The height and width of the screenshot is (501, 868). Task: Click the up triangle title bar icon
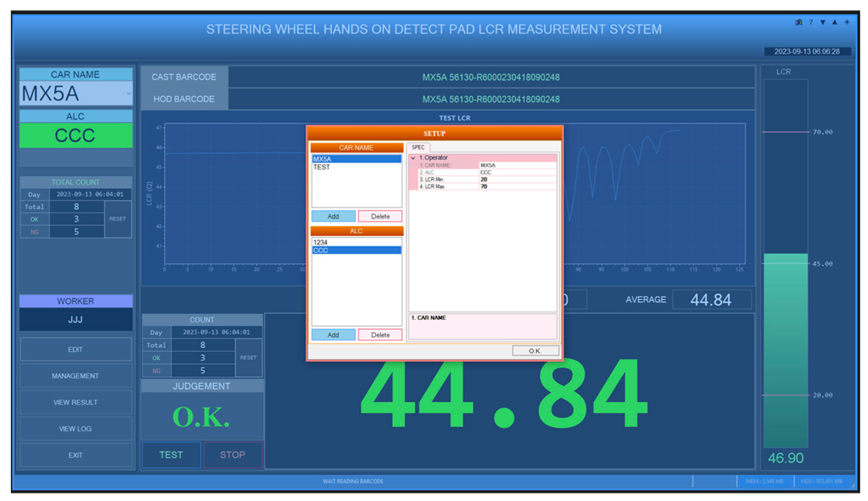click(835, 22)
